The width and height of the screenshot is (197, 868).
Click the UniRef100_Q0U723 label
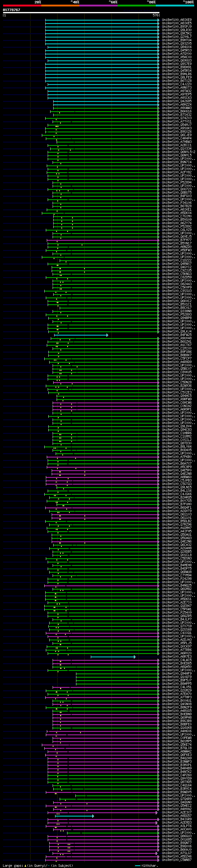pos(177,189)
